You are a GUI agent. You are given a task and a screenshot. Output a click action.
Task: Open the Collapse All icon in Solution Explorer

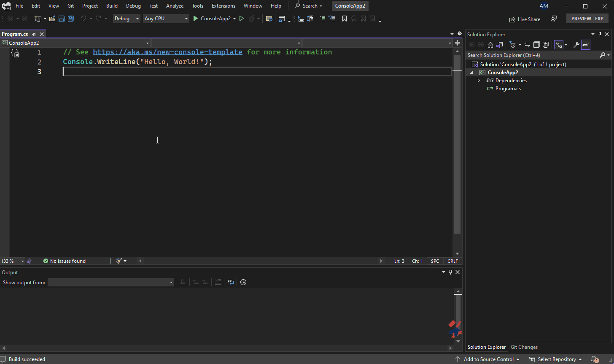click(536, 45)
